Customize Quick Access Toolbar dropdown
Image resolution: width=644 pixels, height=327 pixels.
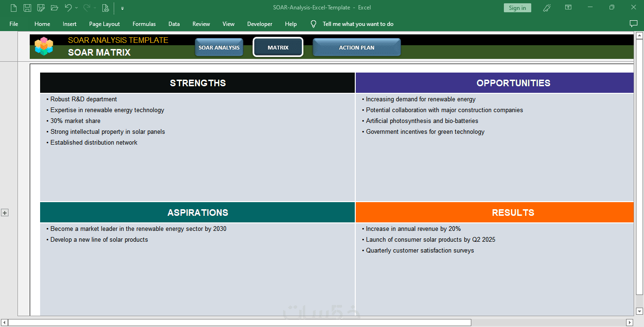[x=122, y=8]
